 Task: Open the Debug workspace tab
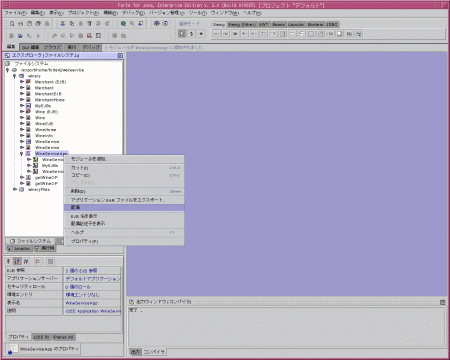tap(91, 47)
